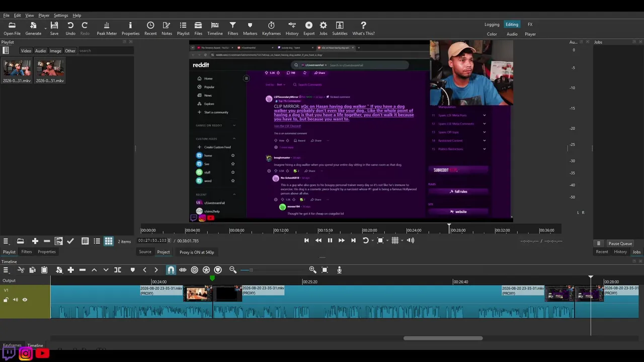Screen dimensions: 644x362
Task: Lock the V1 track
Action: point(6,300)
